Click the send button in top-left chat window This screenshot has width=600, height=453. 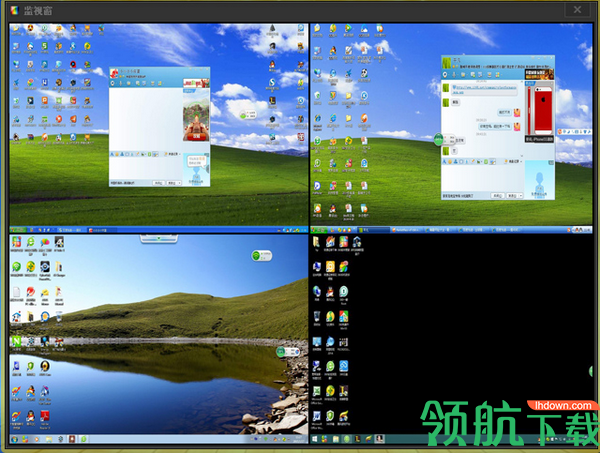[173, 183]
